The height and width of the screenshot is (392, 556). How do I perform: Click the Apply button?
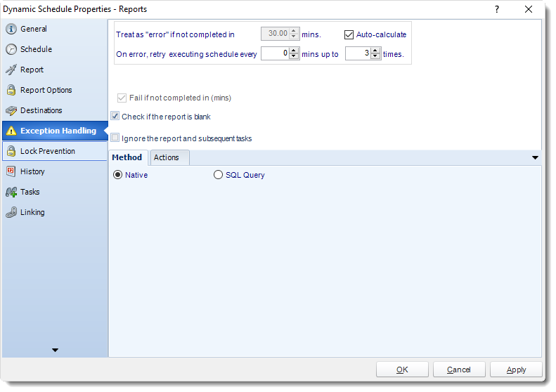coord(516,370)
